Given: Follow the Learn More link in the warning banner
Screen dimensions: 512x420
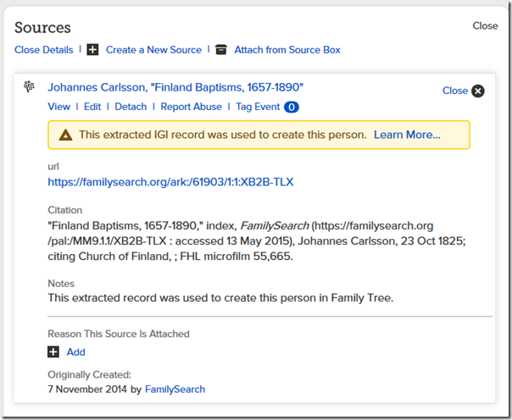Looking at the screenshot, I should pos(407,135).
